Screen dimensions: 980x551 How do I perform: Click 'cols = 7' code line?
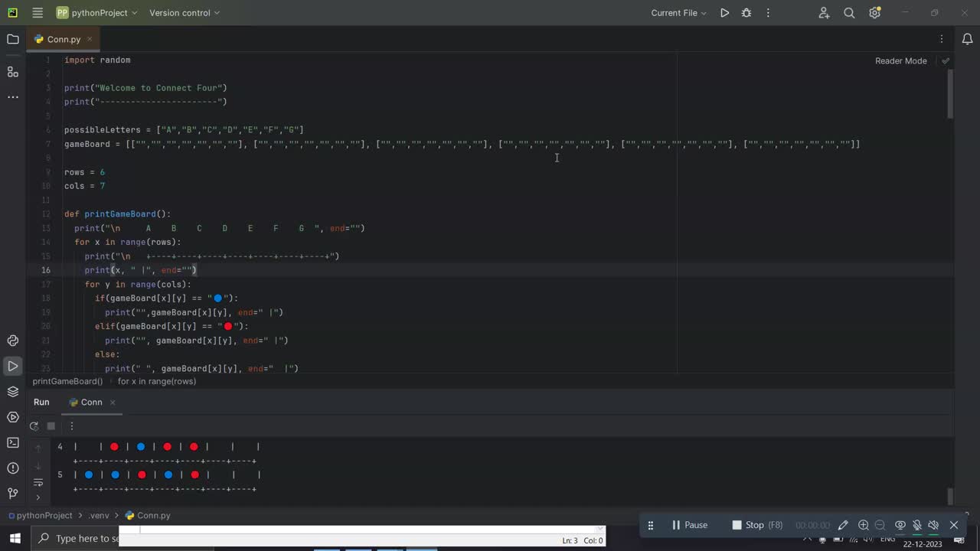[84, 186]
